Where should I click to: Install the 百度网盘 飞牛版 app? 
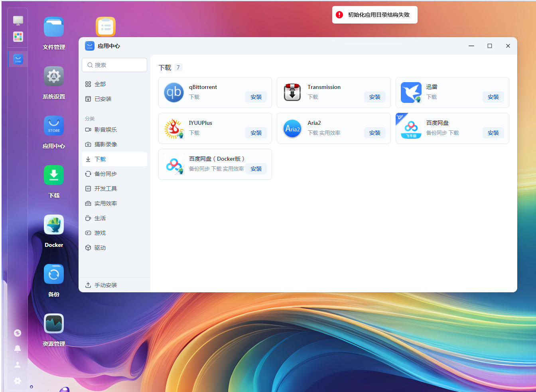(493, 133)
